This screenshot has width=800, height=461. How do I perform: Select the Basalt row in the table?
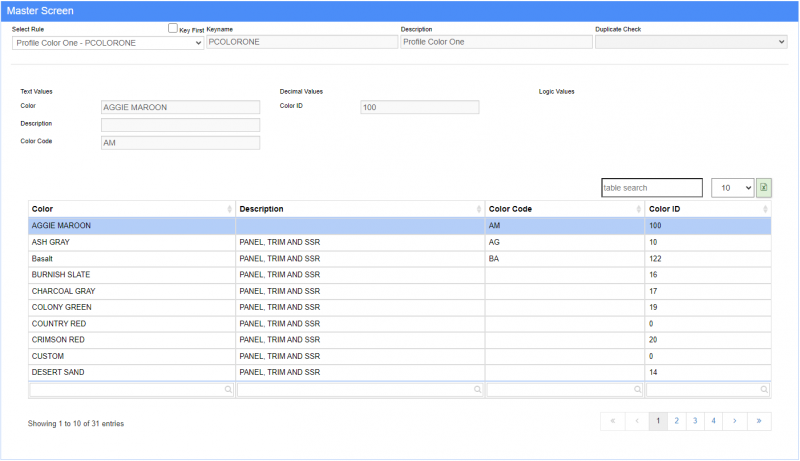tap(130, 258)
